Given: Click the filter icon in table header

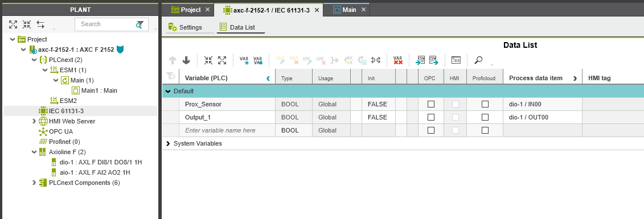Looking at the screenshot, I should point(170,76).
